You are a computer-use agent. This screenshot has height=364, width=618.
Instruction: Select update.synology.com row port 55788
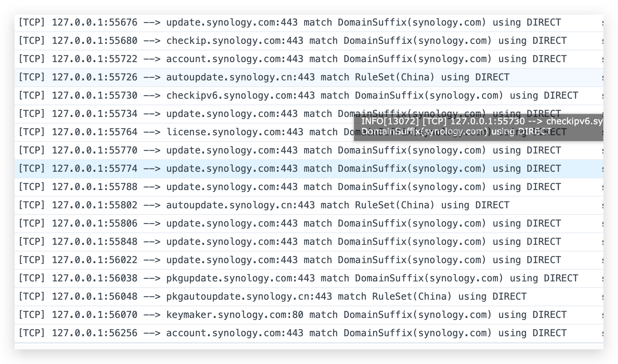click(309, 187)
